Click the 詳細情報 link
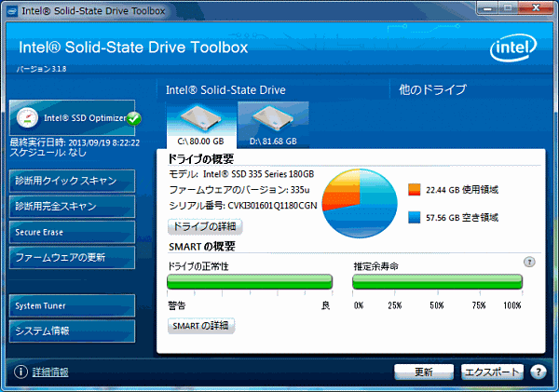559x392 pixels. 50,372
